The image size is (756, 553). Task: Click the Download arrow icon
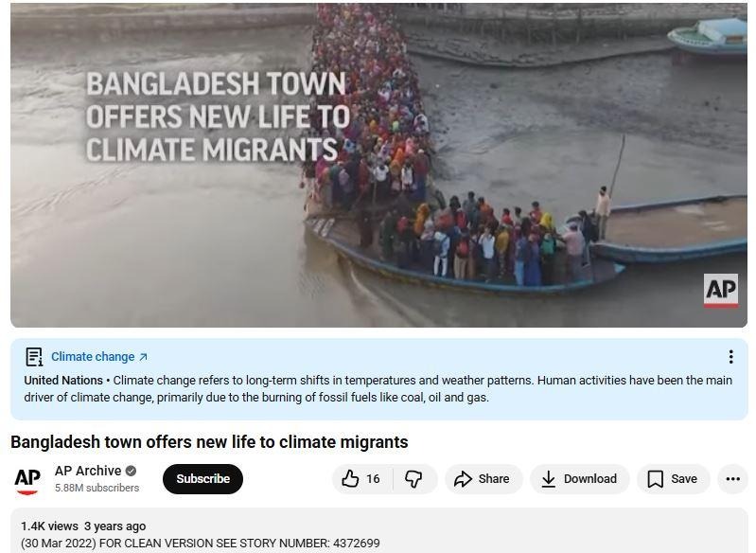(x=548, y=479)
